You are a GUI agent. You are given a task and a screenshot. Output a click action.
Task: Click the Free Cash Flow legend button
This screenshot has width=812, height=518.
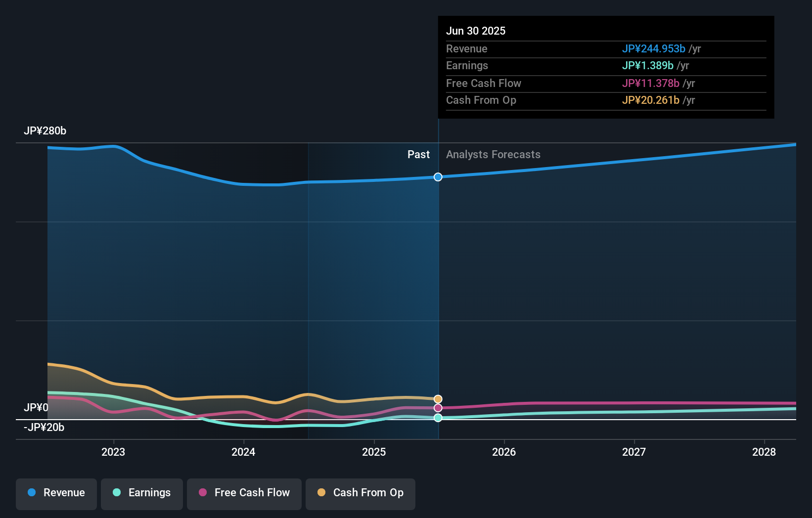tap(244, 493)
